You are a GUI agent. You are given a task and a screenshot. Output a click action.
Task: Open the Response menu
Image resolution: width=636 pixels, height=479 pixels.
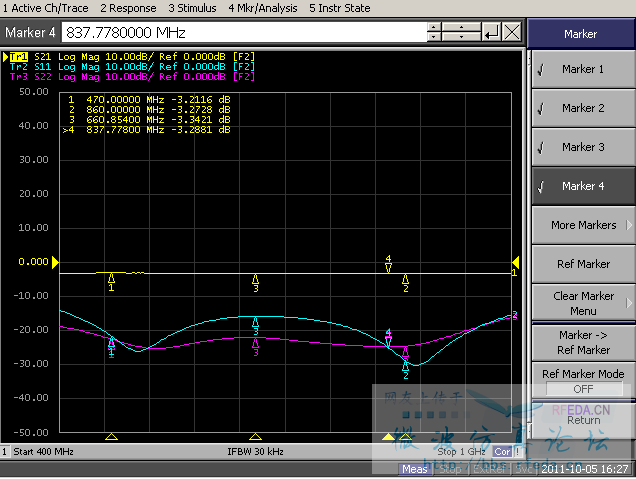(128, 8)
